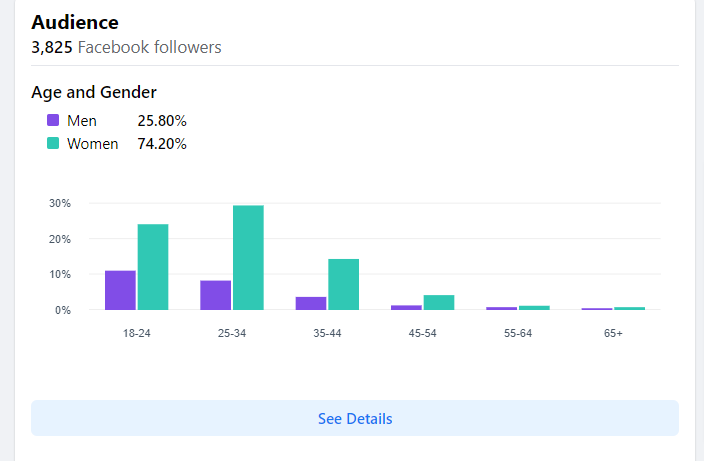Click the See Details button
The image size is (704, 461).
[x=355, y=418]
